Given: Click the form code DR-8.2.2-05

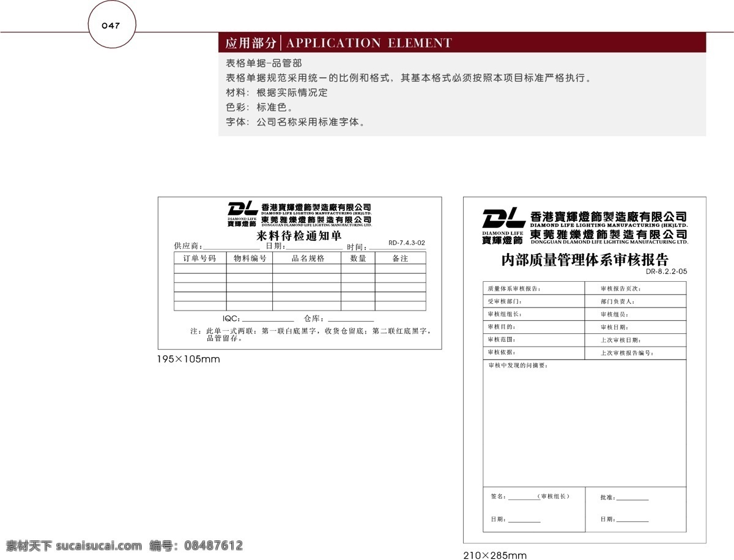Looking at the screenshot, I should 667,271.
